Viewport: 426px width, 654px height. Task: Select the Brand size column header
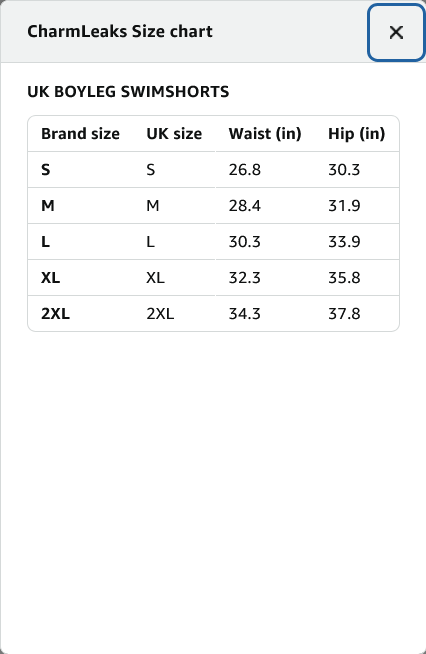click(x=80, y=134)
